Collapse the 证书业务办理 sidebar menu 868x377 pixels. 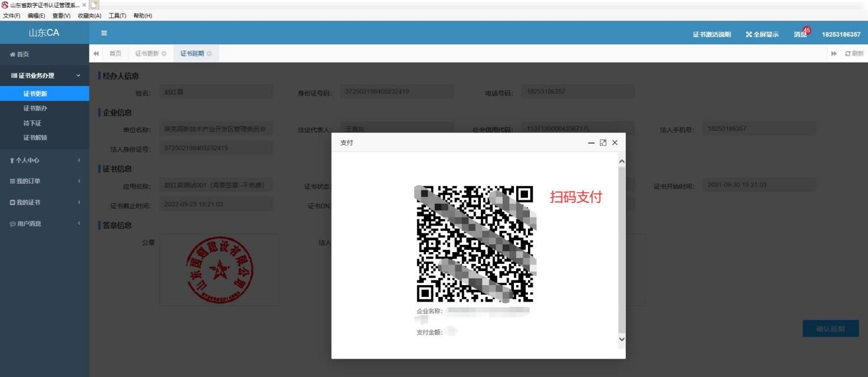[45, 75]
